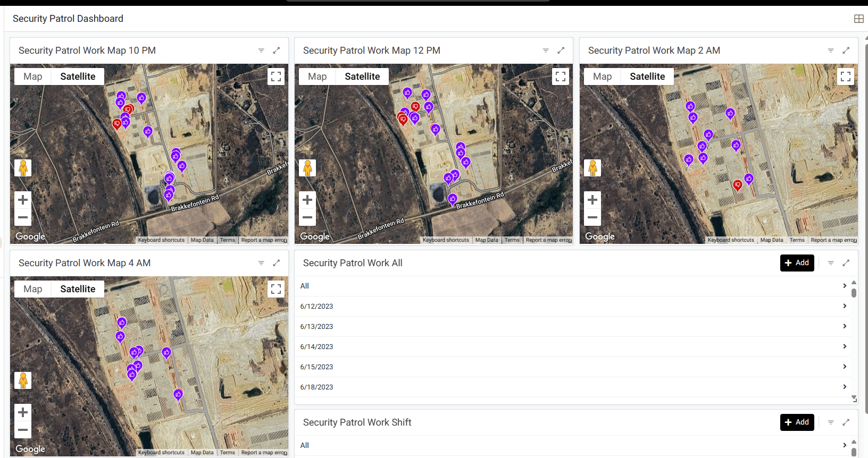The image size is (868, 458).
Task: Expand the 6/12/2023 row
Action: (x=844, y=306)
